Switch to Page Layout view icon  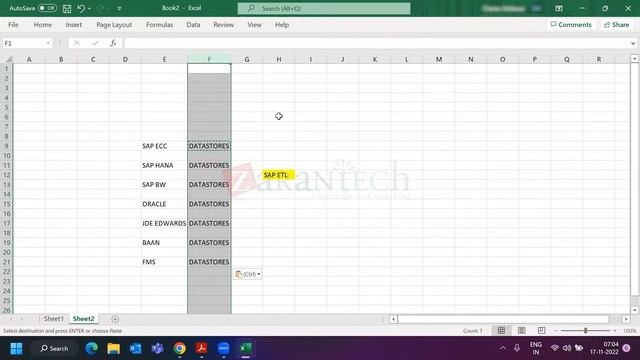(x=521, y=331)
